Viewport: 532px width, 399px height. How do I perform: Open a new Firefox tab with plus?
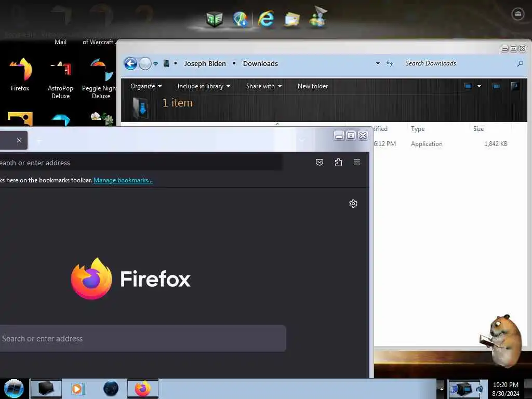pos(39,141)
